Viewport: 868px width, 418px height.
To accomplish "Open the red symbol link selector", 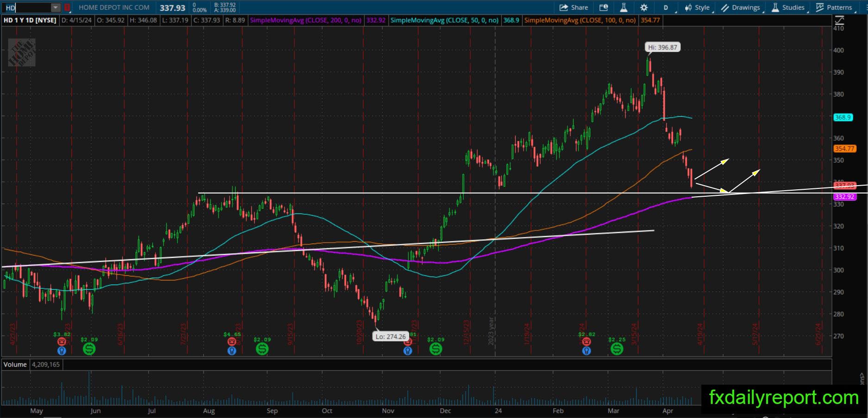I will click(x=67, y=7).
